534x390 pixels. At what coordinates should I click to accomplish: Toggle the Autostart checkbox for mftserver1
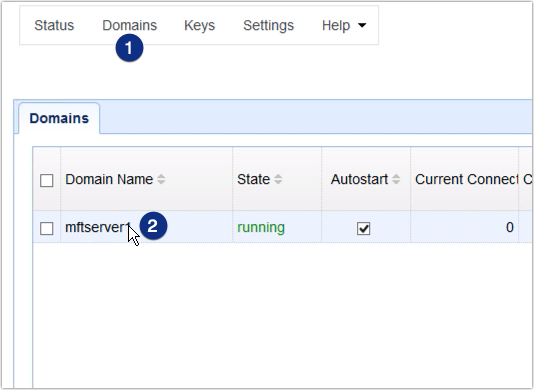point(363,228)
